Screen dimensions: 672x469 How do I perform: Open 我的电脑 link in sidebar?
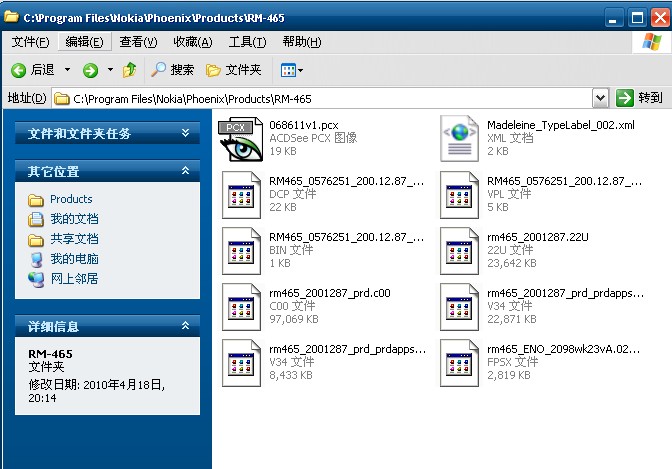[74, 259]
